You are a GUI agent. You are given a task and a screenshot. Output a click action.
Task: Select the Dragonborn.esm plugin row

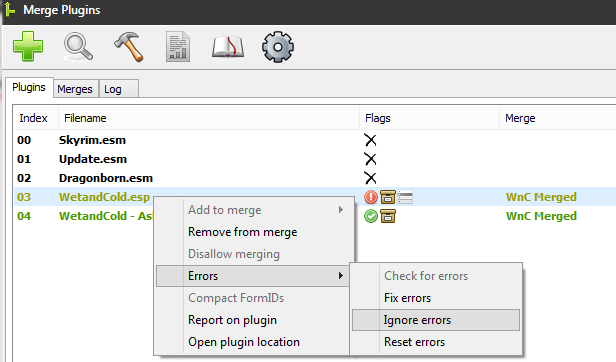click(315, 178)
